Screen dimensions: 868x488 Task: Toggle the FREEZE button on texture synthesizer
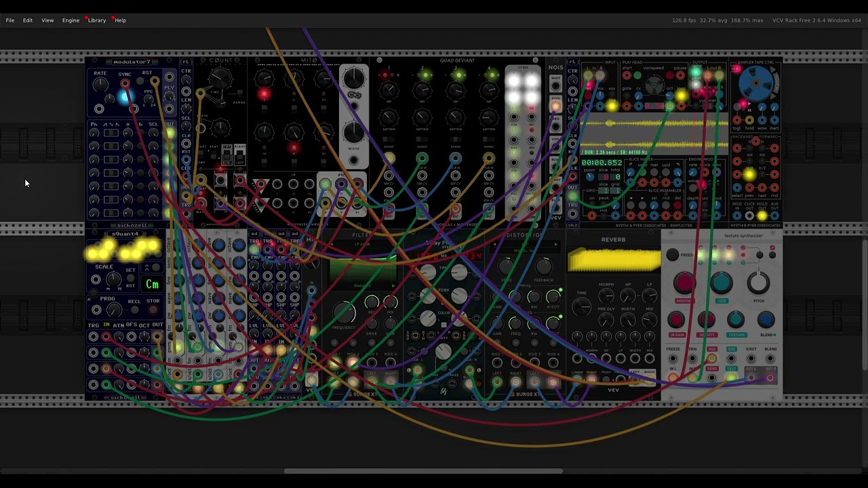[x=672, y=255]
